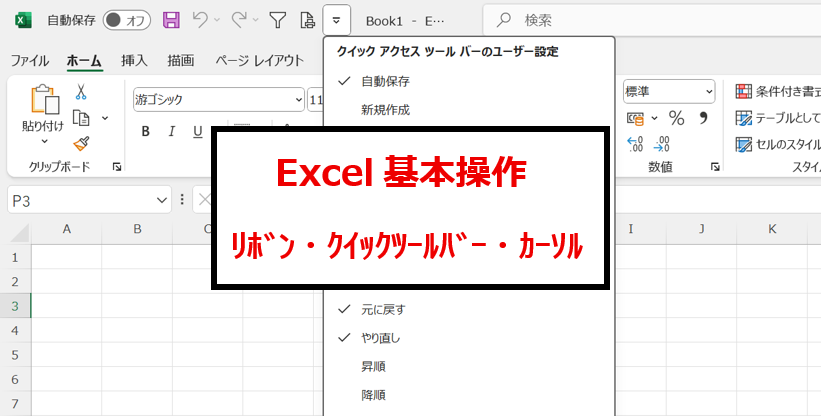
Task: Uncheck 元に戻す in the customize menu
Action: pyautogui.click(x=383, y=309)
